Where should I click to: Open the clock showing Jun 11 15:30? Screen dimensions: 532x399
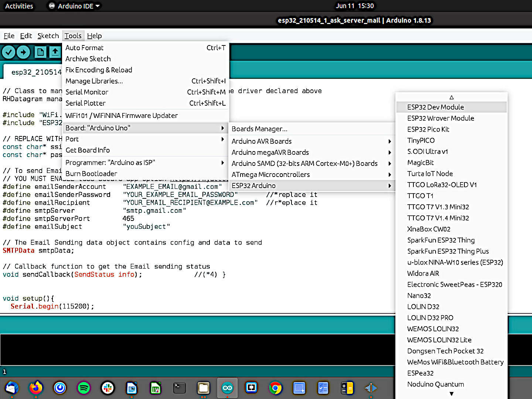[x=355, y=6]
